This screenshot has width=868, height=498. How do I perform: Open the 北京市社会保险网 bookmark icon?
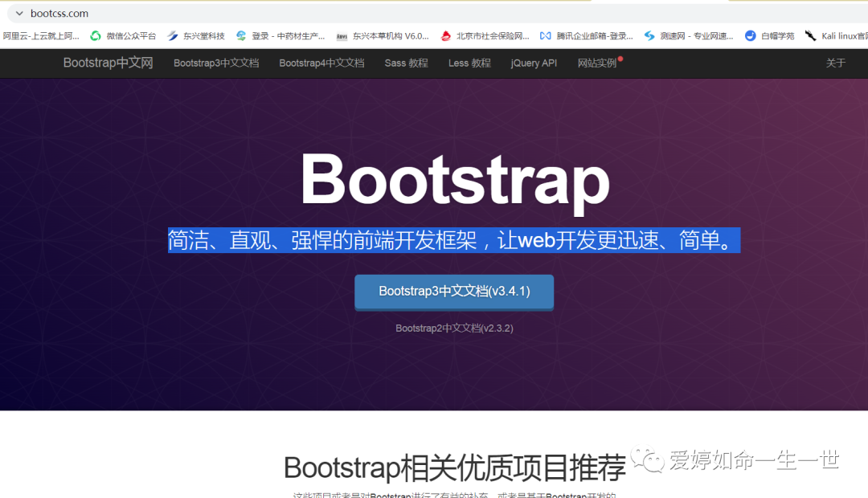tap(445, 36)
